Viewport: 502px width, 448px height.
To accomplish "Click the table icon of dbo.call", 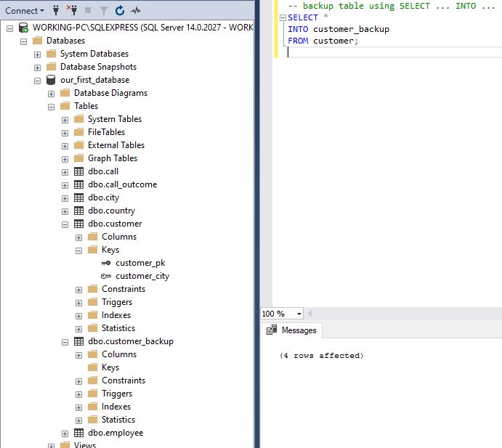I will coord(78,171).
